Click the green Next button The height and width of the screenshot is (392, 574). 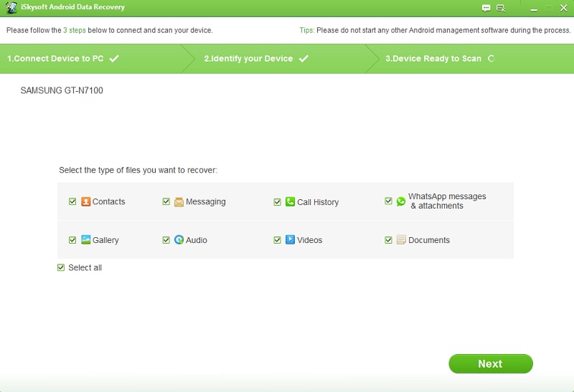tap(491, 364)
